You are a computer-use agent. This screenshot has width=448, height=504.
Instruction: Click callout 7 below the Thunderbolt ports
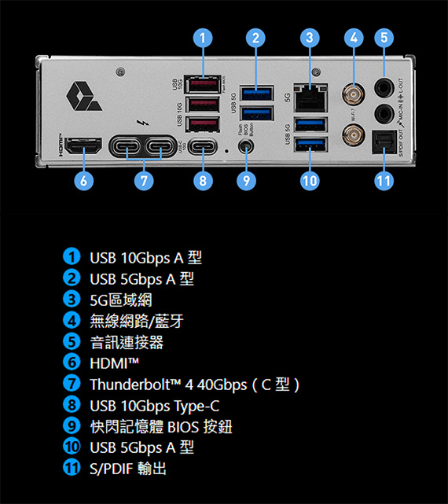[144, 180]
